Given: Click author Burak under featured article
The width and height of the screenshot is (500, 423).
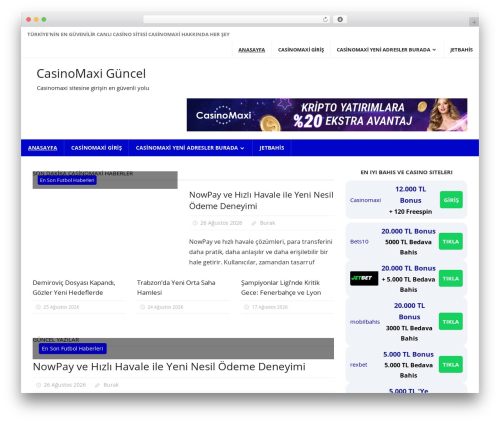Looking at the screenshot, I should [267, 223].
